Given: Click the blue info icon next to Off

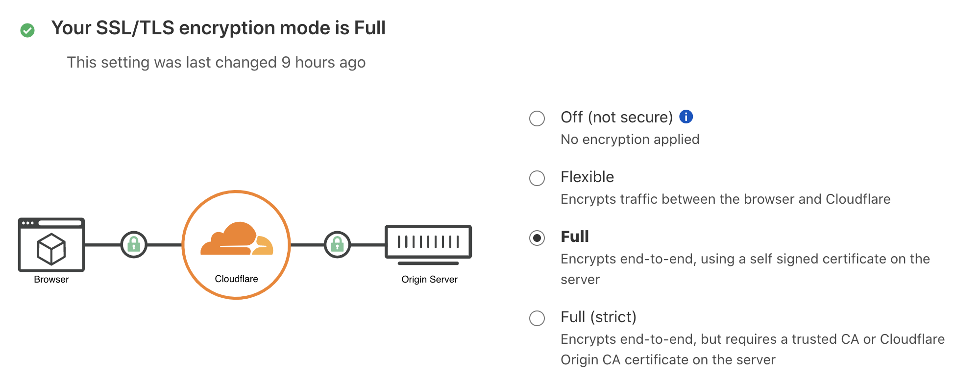Looking at the screenshot, I should (x=687, y=116).
